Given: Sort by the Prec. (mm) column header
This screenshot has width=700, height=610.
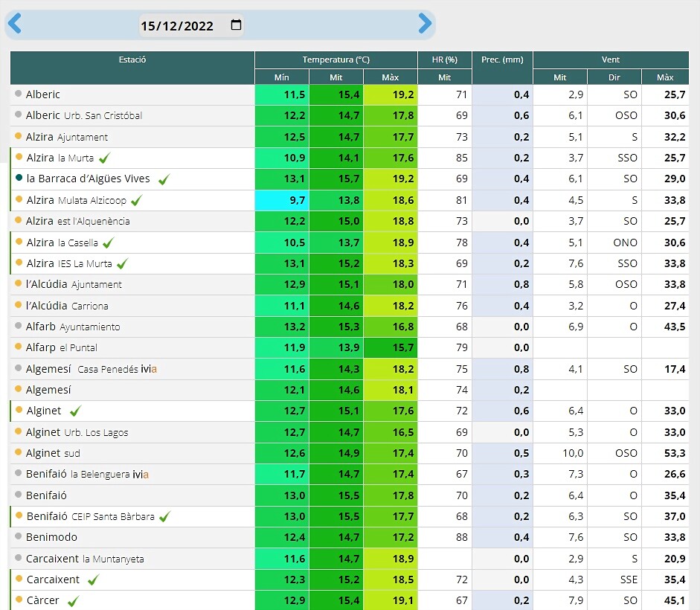Looking at the screenshot, I should [502, 68].
